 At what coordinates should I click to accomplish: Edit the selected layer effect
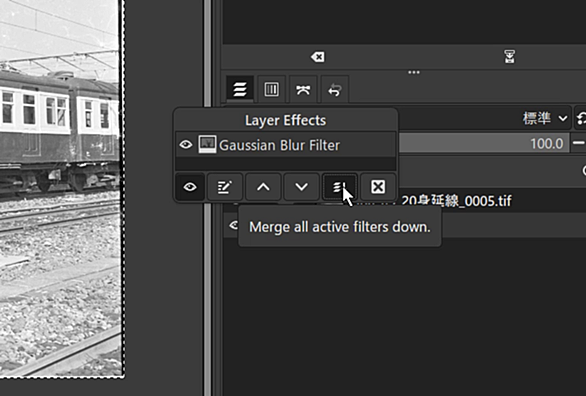(x=225, y=186)
